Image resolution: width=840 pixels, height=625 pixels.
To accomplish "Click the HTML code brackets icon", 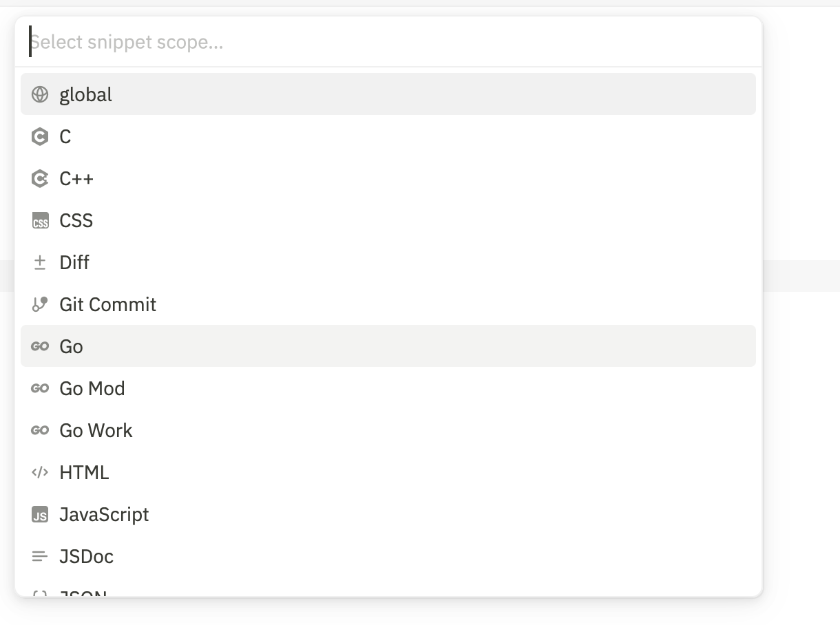I will (x=40, y=473).
